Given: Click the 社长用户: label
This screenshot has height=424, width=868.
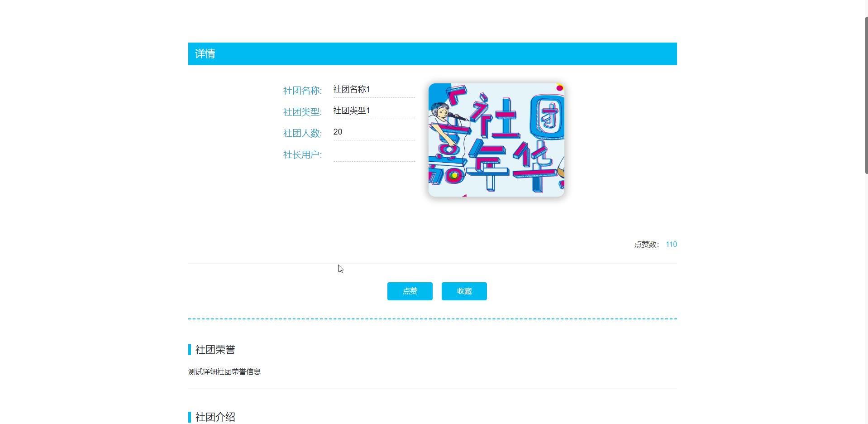Looking at the screenshot, I should click(x=302, y=154).
